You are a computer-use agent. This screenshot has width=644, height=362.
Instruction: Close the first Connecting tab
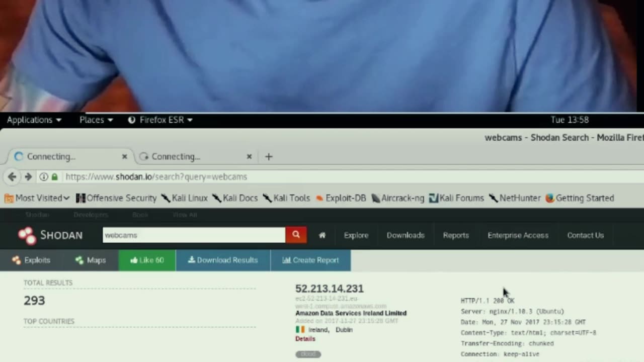pyautogui.click(x=124, y=156)
